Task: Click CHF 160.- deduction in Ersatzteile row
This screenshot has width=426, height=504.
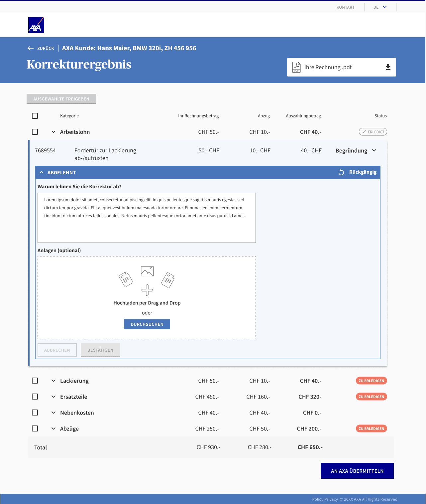Action: [258, 397]
